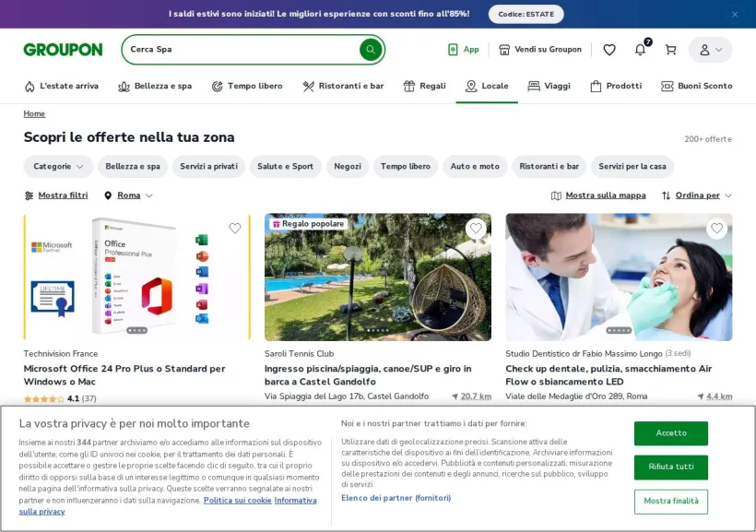Click the 20.7 km distance link
756x532 pixels.
[x=471, y=396]
